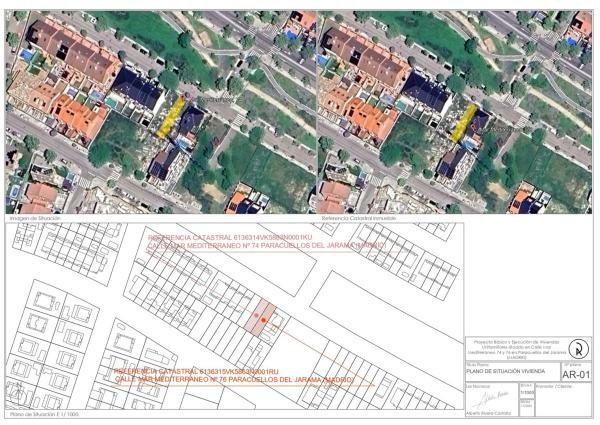The height and width of the screenshot is (425, 600).
Task: Open the right cadastral reference aerial image
Action: (x=455, y=110)
